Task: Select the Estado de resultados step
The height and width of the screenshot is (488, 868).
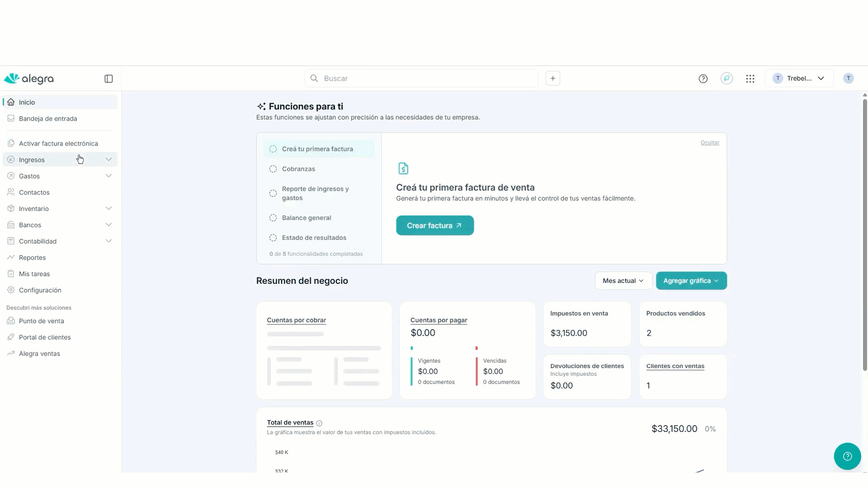Action: coord(319,238)
